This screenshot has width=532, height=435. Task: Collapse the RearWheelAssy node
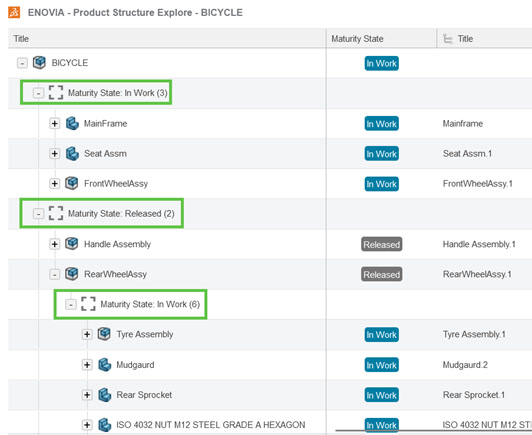[x=55, y=274]
